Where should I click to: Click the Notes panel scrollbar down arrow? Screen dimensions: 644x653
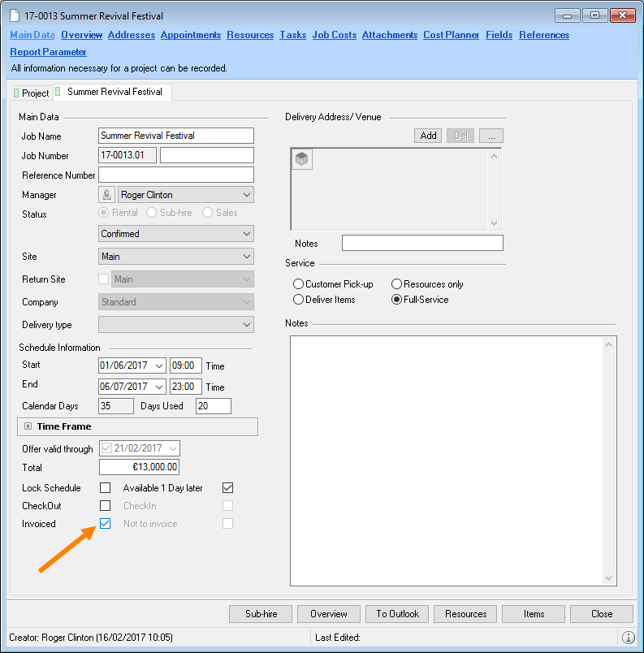point(610,577)
